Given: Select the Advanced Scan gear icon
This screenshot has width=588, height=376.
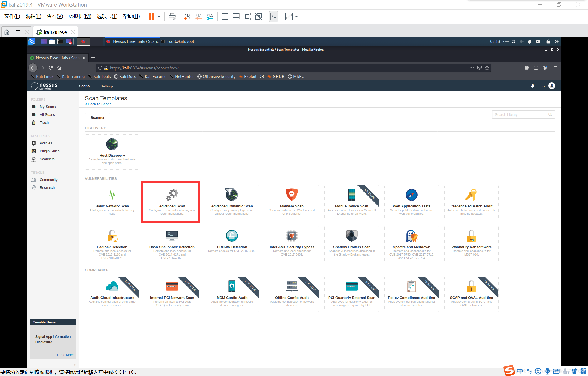Looking at the screenshot, I should (x=172, y=195).
